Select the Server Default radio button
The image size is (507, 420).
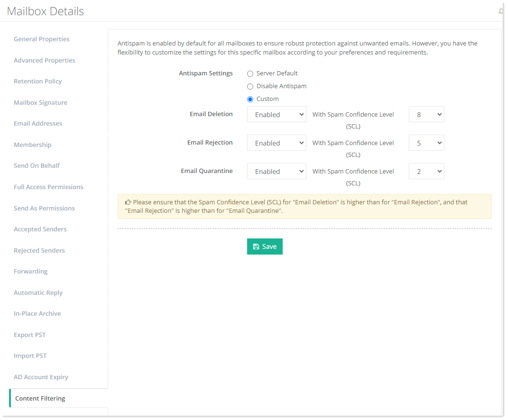click(x=250, y=73)
